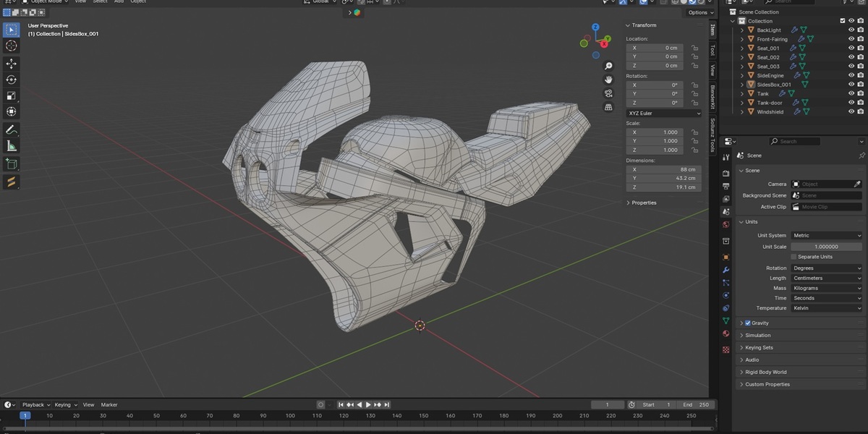Play the animation forward
The height and width of the screenshot is (434, 868).
pyautogui.click(x=368, y=405)
